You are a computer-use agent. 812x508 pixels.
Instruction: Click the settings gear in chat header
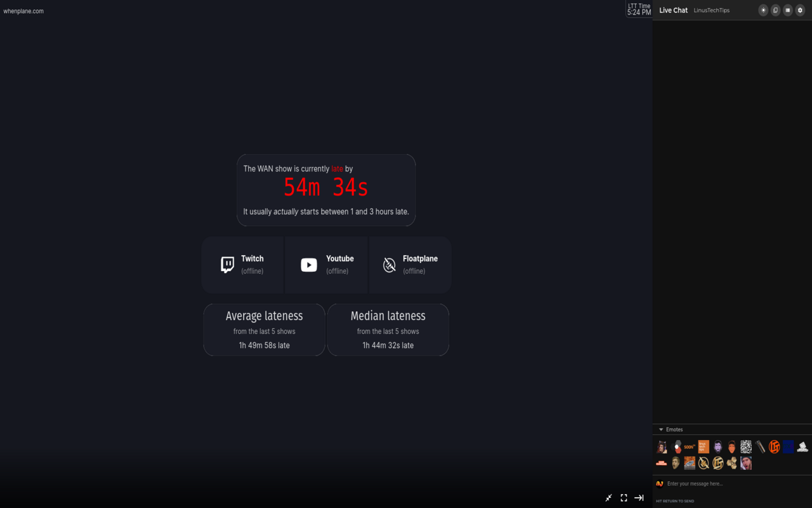[799, 10]
